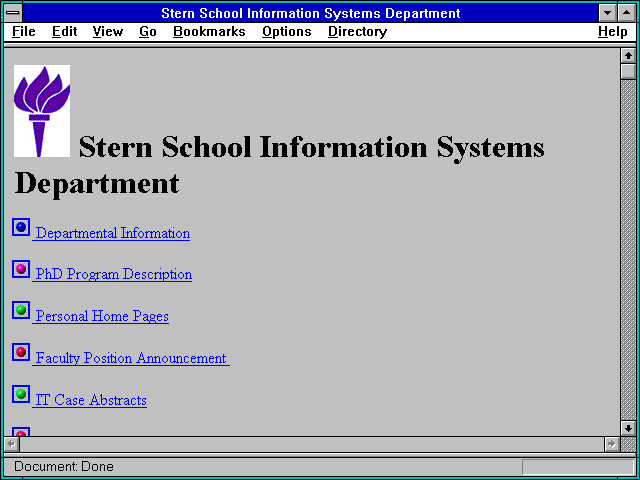
Task: Click the green ball icon beside IT Case Abstracts
Action: tap(21, 394)
